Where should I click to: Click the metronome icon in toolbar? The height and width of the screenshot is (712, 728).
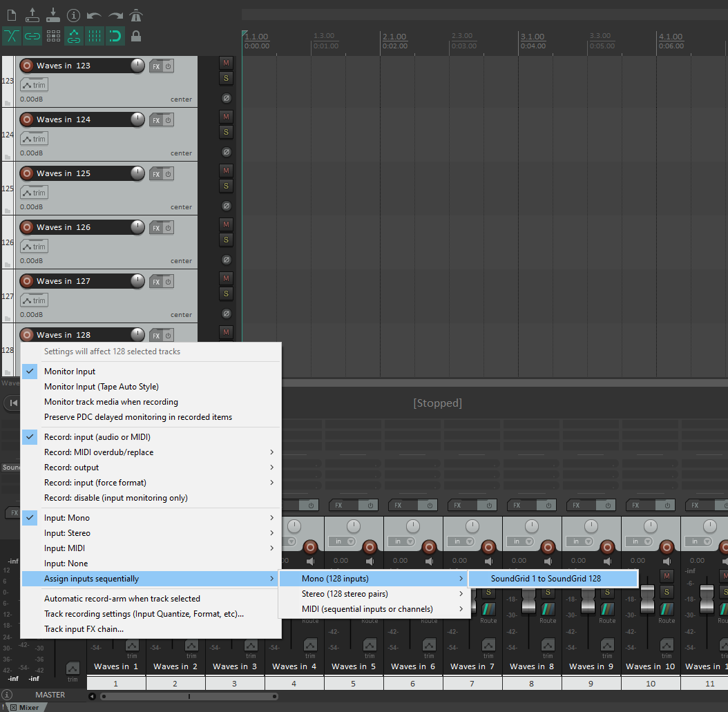[136, 15]
